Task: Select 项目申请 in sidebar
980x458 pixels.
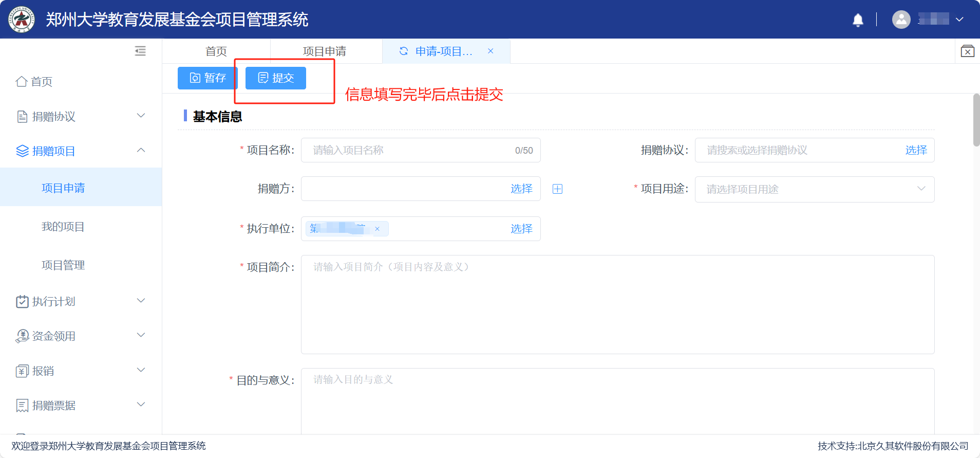Action: 81,187
